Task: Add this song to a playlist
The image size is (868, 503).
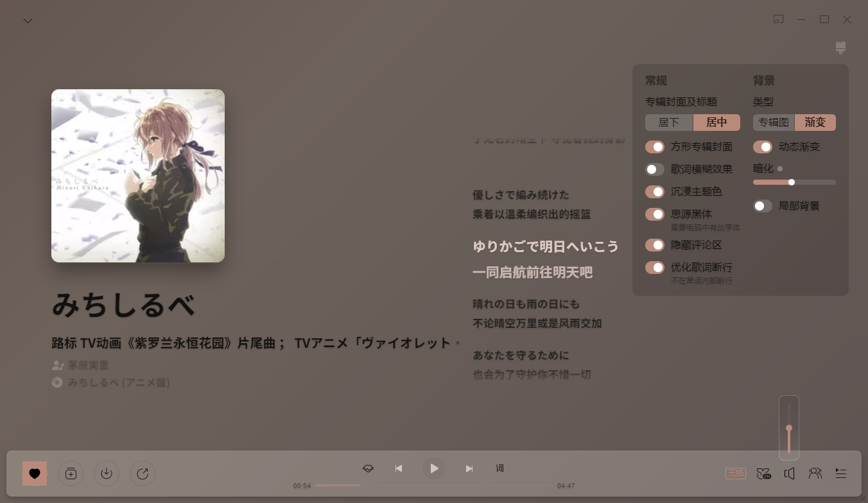Action: click(x=71, y=473)
